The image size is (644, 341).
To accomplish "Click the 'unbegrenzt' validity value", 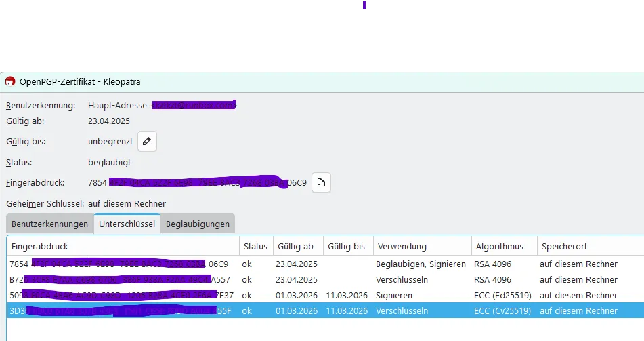I will (110, 142).
